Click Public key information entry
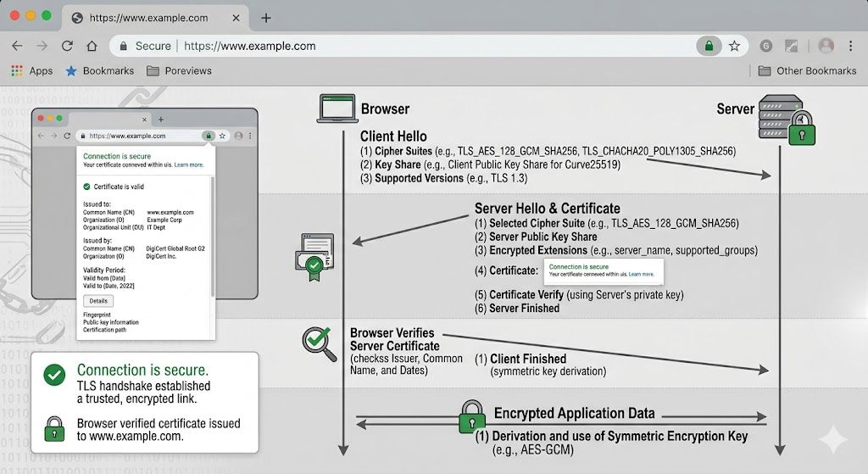 tap(111, 321)
